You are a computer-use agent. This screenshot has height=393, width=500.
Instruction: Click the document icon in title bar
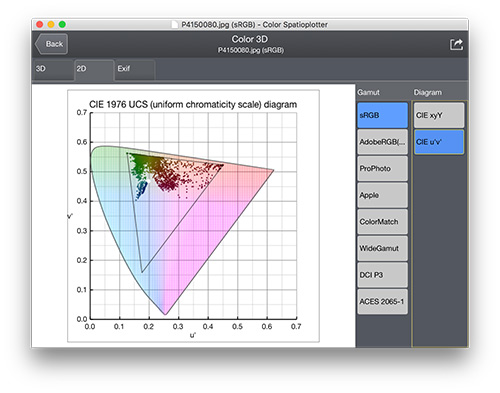point(175,25)
